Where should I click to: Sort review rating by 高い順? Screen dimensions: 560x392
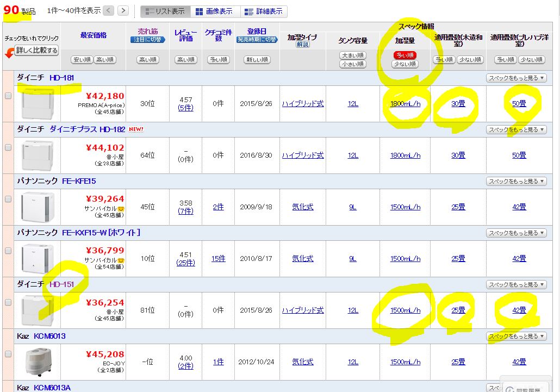pyautogui.click(x=186, y=60)
